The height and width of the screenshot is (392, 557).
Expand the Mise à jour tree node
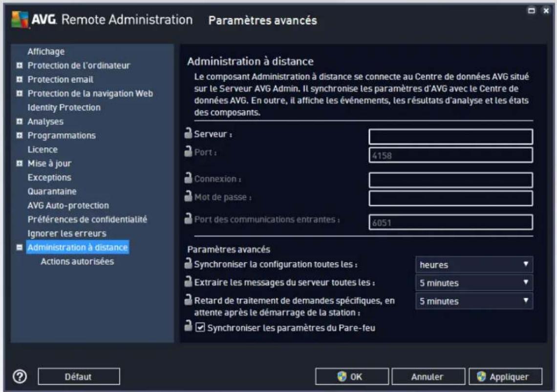(20, 164)
